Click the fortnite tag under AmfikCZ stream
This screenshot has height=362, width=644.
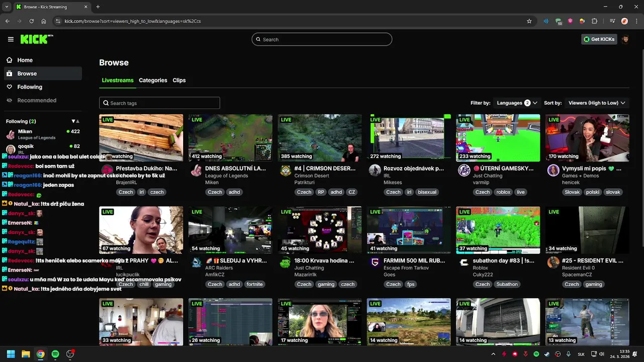pyautogui.click(x=255, y=284)
